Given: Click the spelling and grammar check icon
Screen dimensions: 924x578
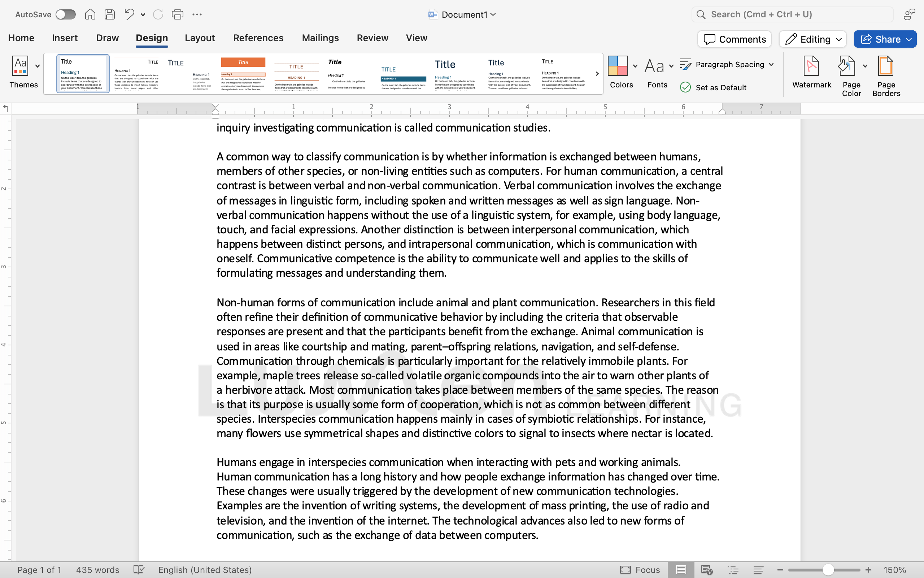Looking at the screenshot, I should [x=139, y=570].
